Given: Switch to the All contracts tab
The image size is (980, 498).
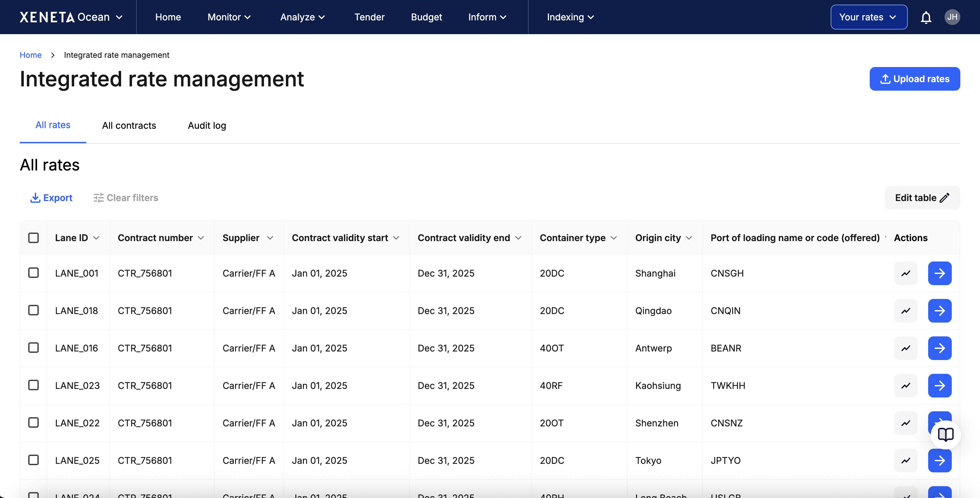Looking at the screenshot, I should [129, 125].
